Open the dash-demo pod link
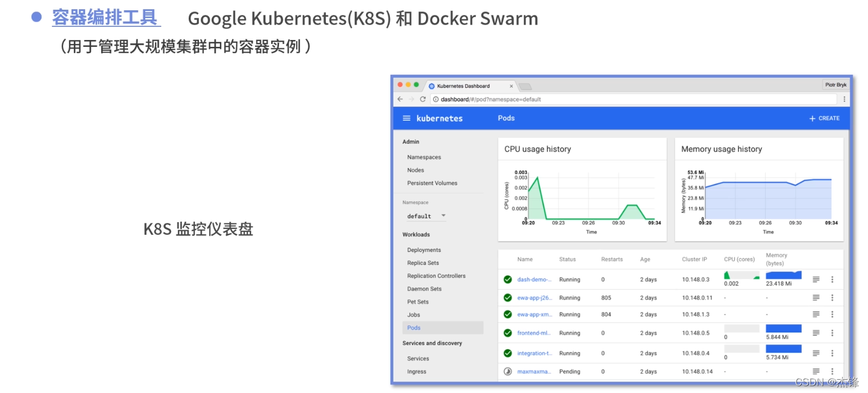The image size is (868, 393). tap(535, 279)
